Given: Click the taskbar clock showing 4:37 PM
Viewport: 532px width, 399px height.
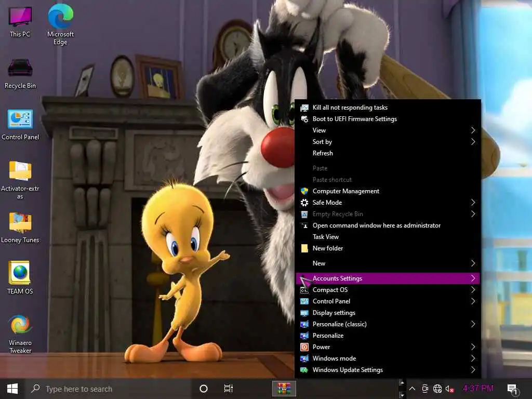Looking at the screenshot, I should [478, 388].
